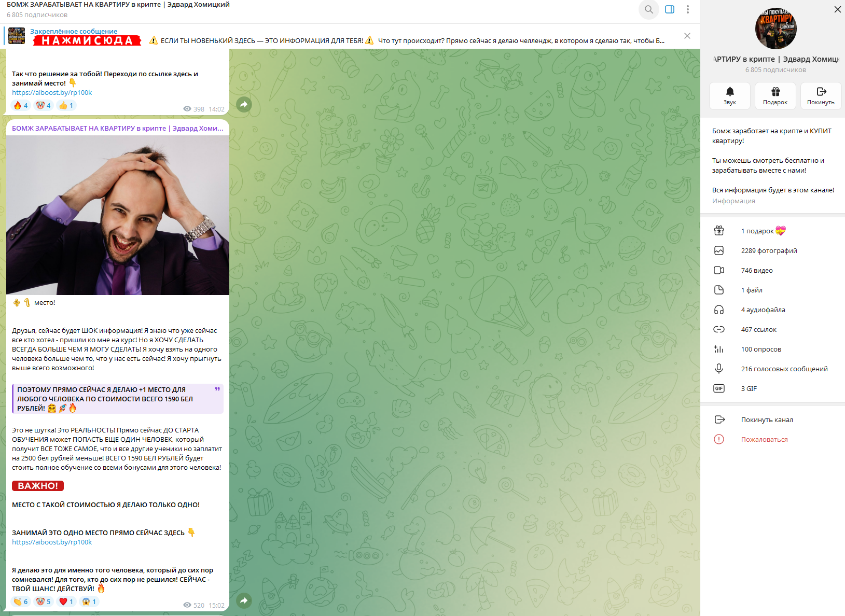Click the poll bars icon beside 100 опросов
Screen dimensions: 845x616
(719, 349)
